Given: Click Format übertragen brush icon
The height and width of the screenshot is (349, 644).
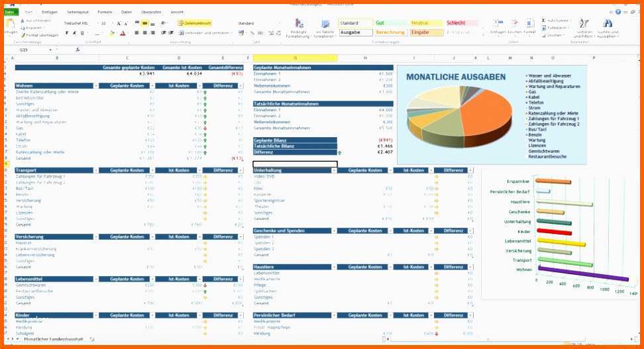Looking at the screenshot, I should (x=23, y=35).
